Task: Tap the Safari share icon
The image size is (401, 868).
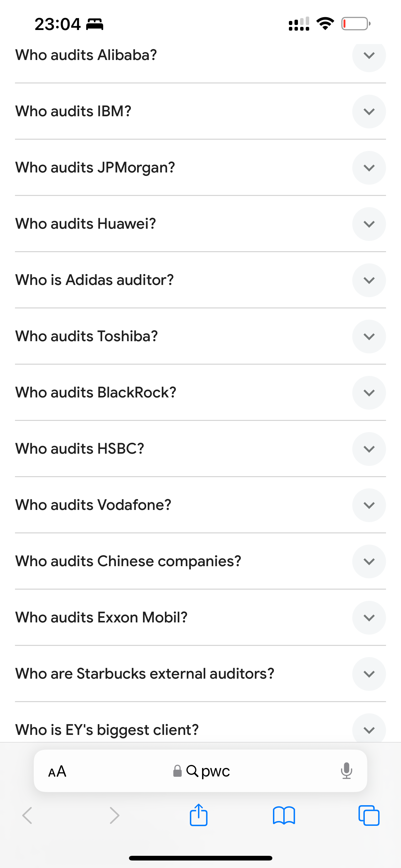Action: [x=199, y=815]
